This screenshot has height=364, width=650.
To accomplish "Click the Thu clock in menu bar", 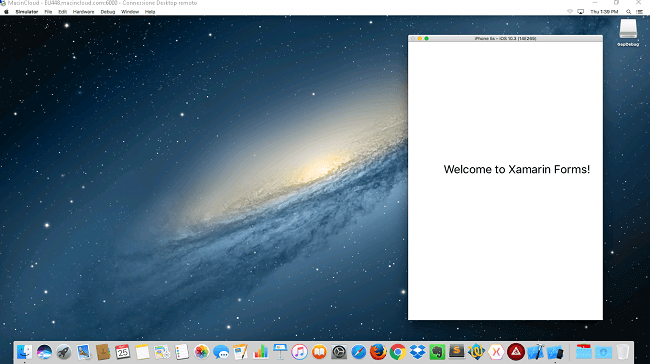I will click(x=604, y=12).
